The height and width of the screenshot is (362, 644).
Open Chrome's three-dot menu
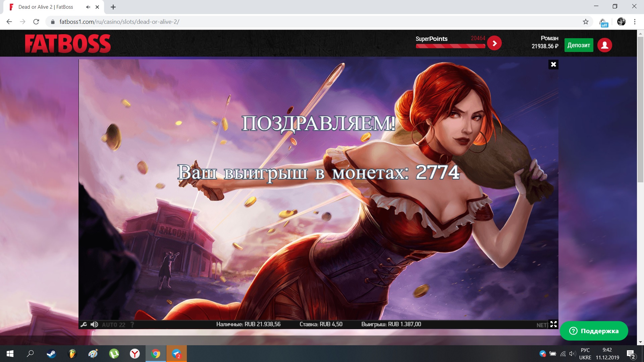(x=635, y=22)
